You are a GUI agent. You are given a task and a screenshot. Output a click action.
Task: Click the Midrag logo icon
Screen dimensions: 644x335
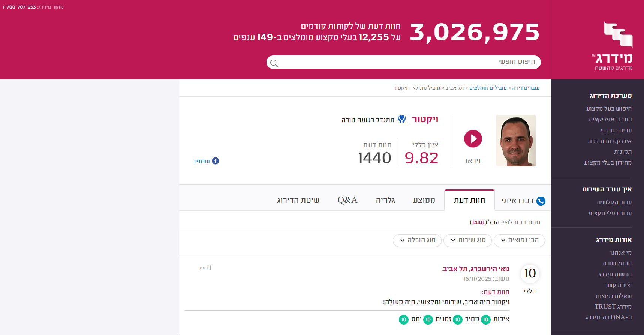coord(618,34)
